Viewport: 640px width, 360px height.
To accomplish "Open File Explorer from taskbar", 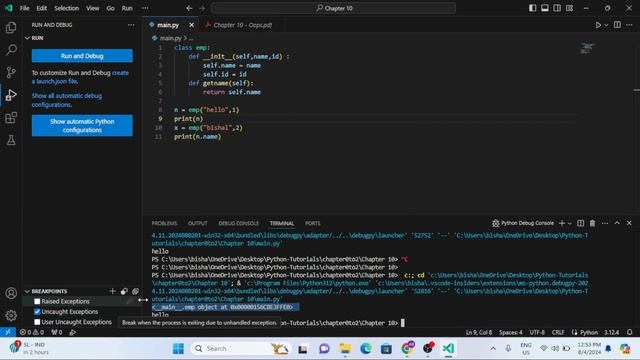I will 345,349.
